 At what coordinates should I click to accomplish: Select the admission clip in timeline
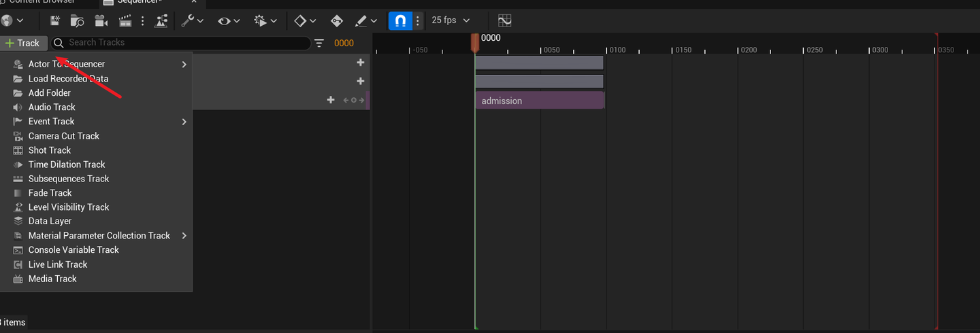[x=539, y=101]
